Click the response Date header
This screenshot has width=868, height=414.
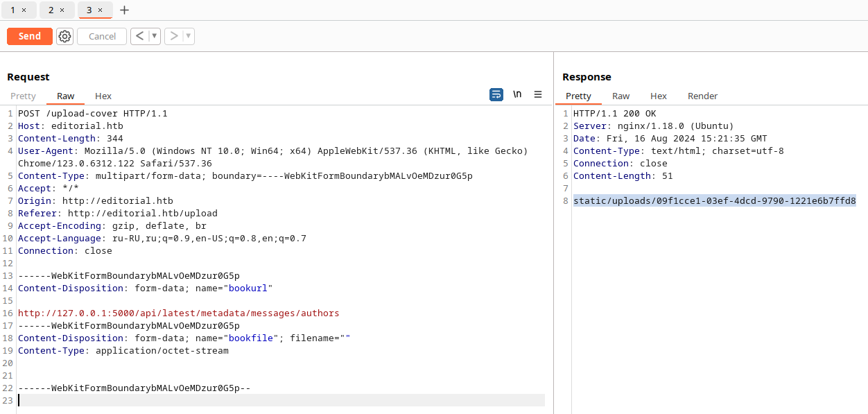pyautogui.click(x=670, y=138)
